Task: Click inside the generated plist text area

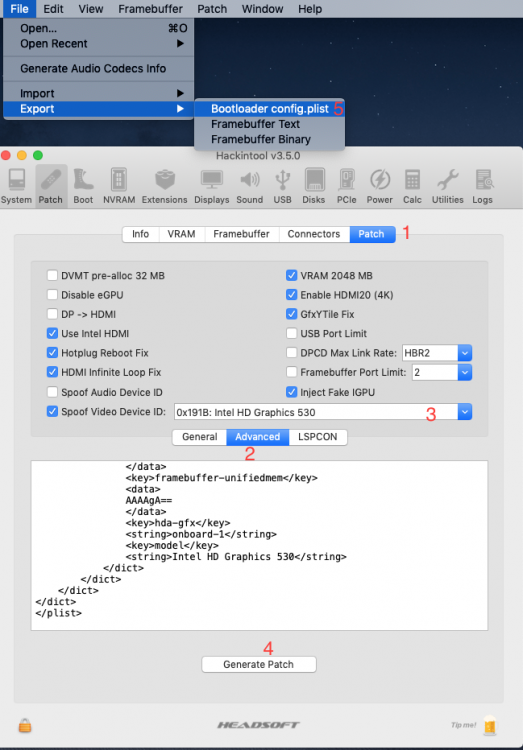Action: (x=259, y=545)
